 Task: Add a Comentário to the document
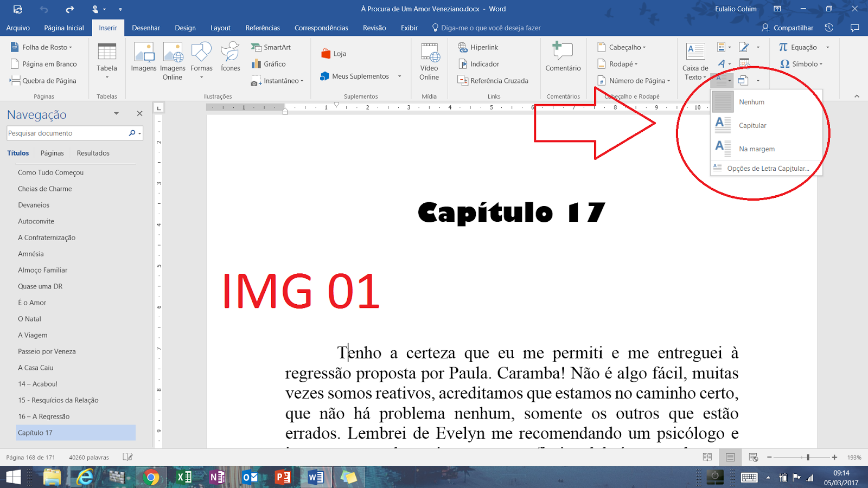[x=563, y=60]
